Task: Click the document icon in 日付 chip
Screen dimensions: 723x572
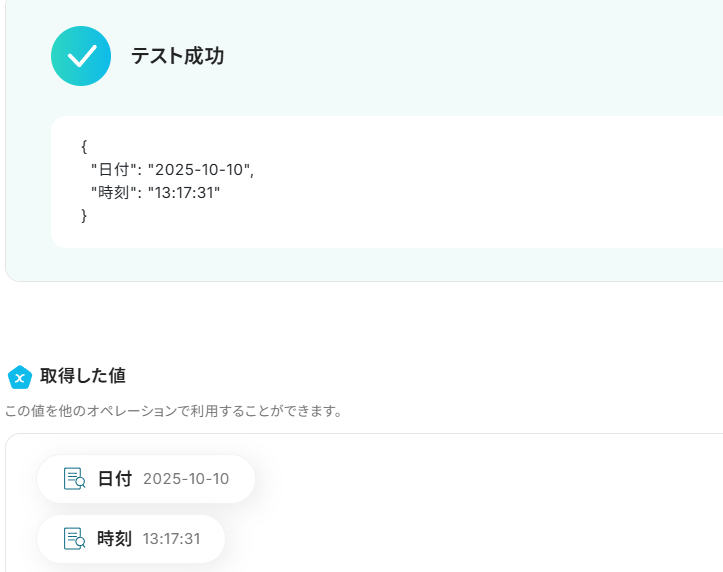Action: 74,479
